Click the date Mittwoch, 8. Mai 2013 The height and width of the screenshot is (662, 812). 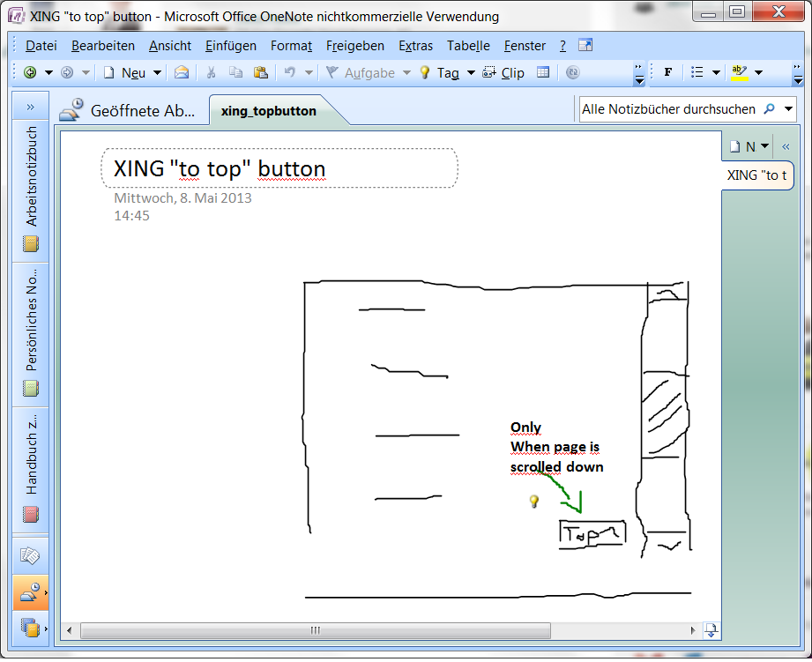(183, 197)
